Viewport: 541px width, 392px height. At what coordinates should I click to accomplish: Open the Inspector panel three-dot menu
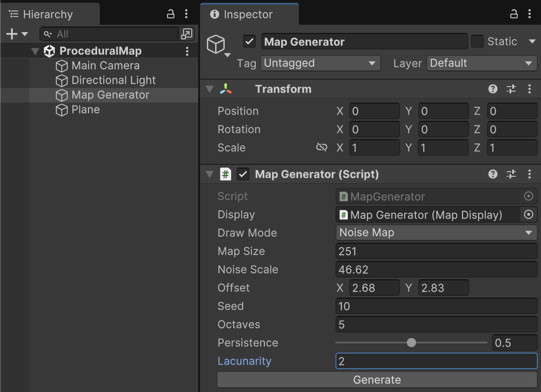pos(530,14)
